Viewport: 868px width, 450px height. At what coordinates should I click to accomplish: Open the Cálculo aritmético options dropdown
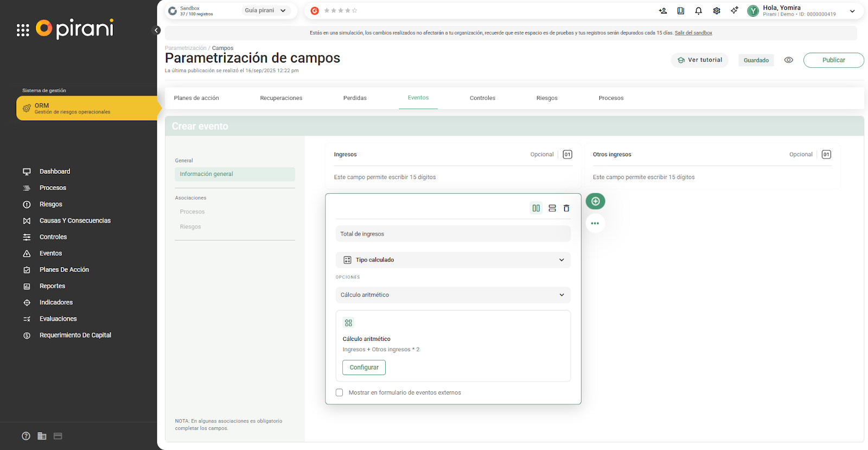pos(453,295)
